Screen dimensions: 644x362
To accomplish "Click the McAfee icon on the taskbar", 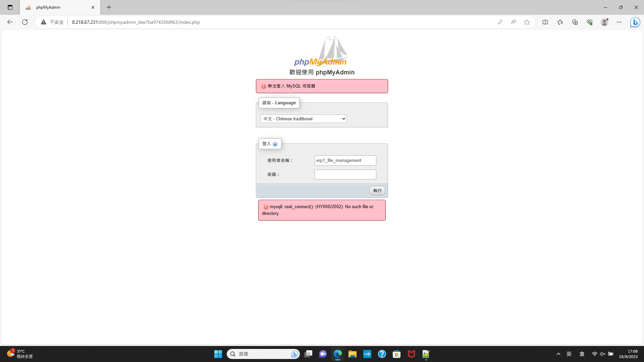I will pyautogui.click(x=412, y=354).
